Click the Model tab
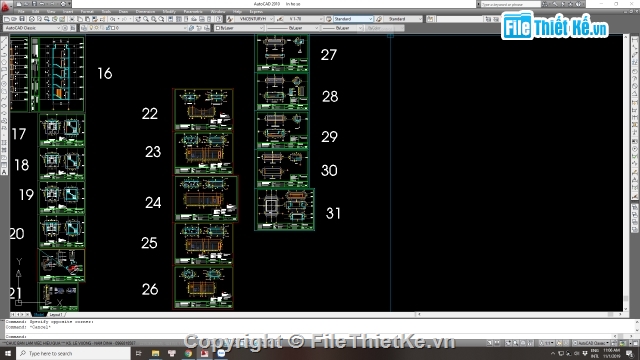This screenshot has height=360, width=640. pyautogui.click(x=39, y=315)
